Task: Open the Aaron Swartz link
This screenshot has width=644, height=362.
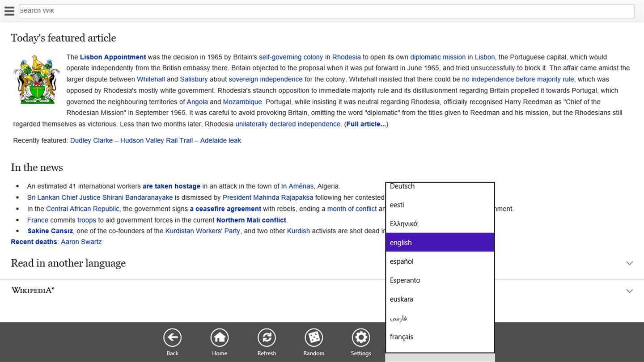Action: point(81,242)
